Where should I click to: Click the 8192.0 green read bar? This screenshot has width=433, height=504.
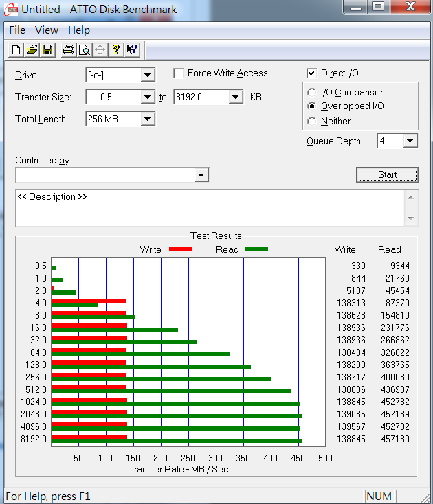(x=176, y=441)
